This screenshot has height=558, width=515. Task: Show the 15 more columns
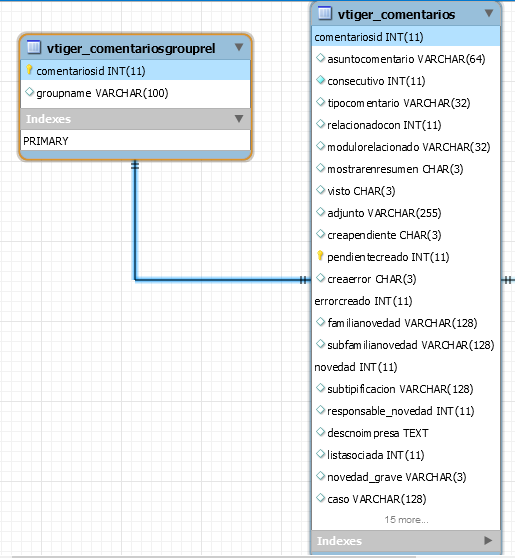(406, 520)
